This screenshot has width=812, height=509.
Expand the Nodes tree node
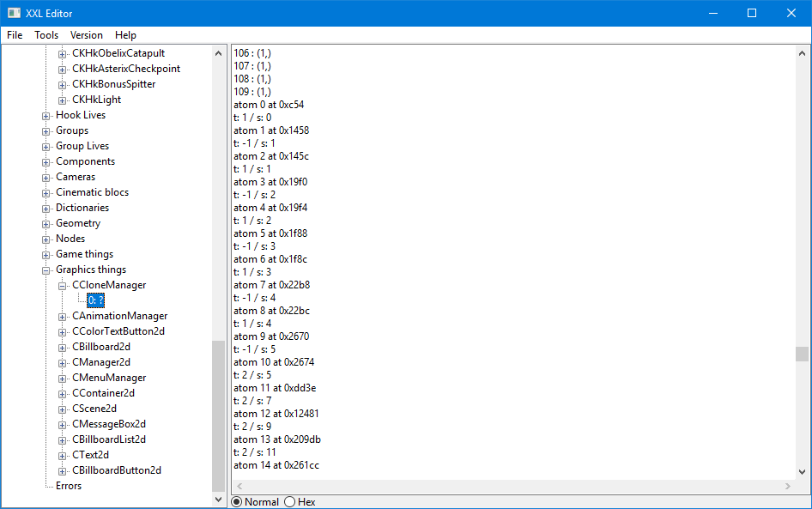pos(45,239)
